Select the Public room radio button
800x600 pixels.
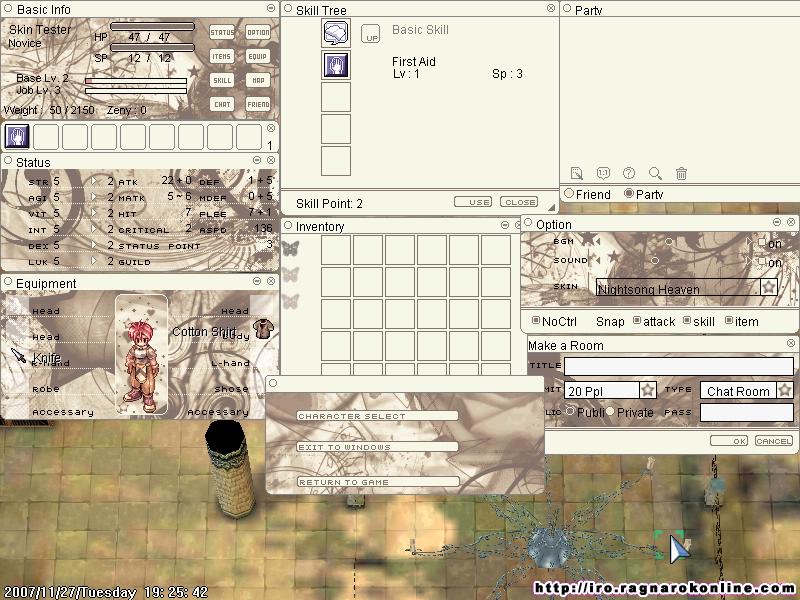570,411
